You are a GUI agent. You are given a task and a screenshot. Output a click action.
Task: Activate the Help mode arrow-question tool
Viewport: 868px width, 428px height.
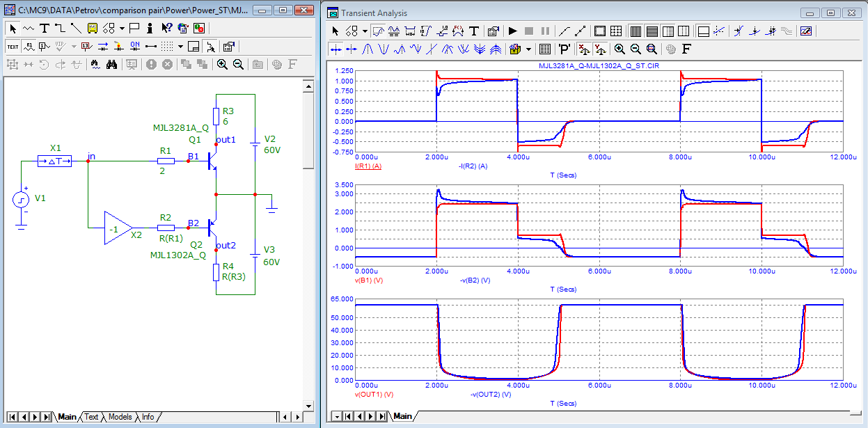click(166, 28)
